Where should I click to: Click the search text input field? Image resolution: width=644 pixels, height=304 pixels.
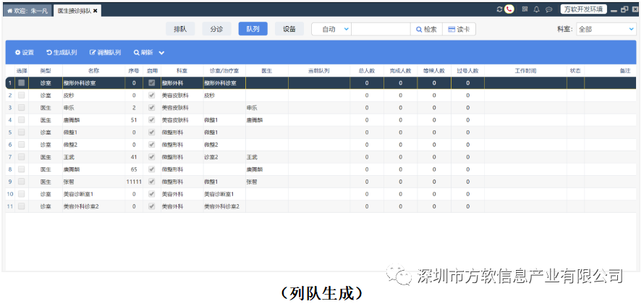(x=381, y=30)
